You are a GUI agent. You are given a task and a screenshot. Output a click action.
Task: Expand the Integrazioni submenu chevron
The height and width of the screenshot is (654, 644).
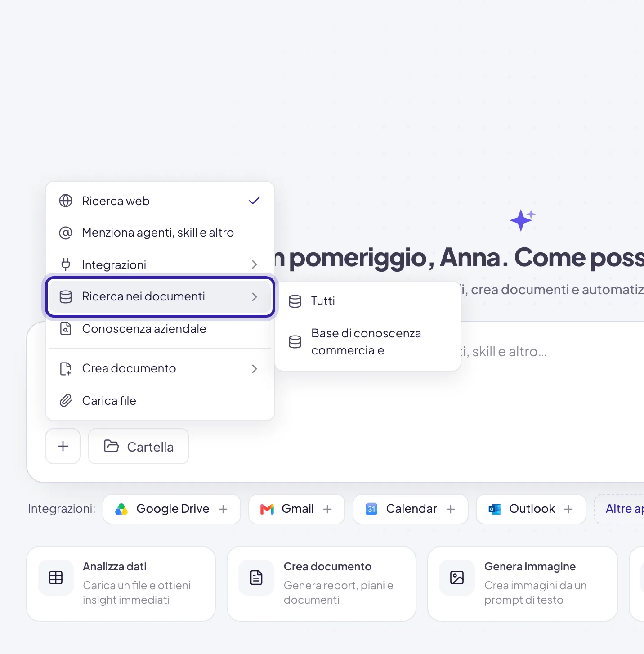pyautogui.click(x=255, y=264)
